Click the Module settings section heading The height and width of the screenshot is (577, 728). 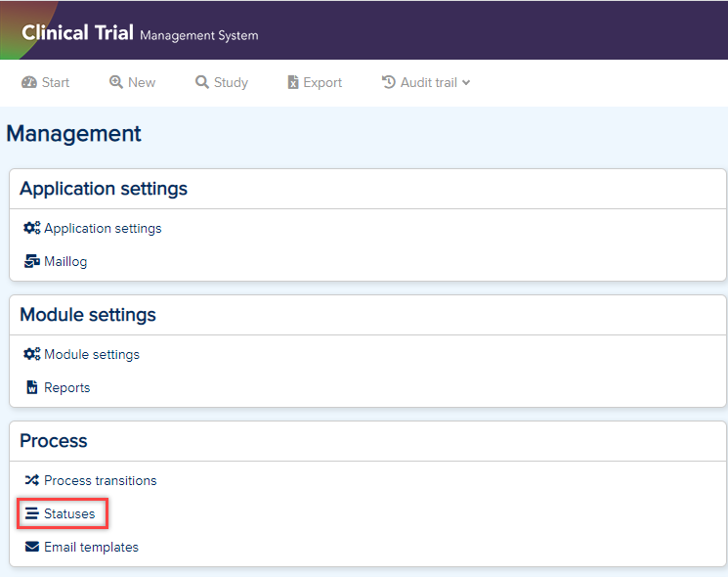point(88,315)
